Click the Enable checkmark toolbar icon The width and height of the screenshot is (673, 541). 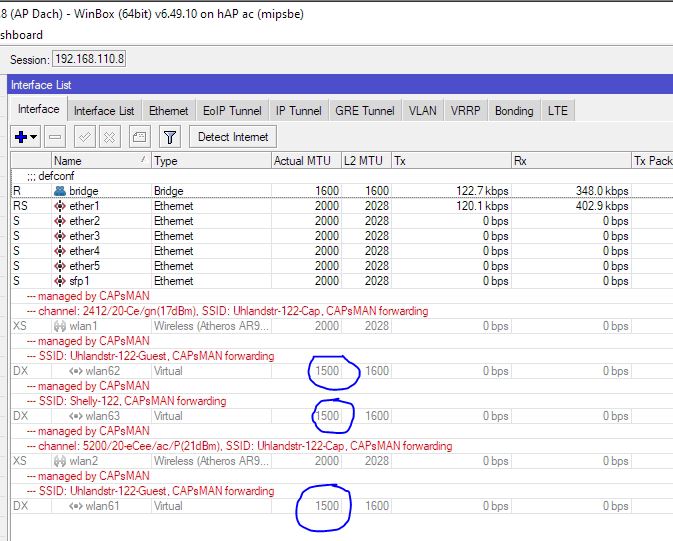(x=85, y=136)
